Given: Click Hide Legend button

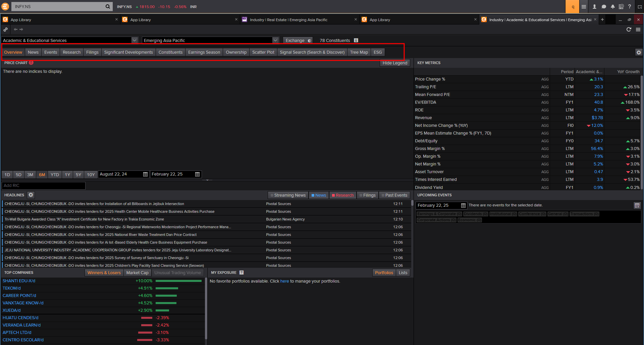Looking at the screenshot, I should 395,63.
